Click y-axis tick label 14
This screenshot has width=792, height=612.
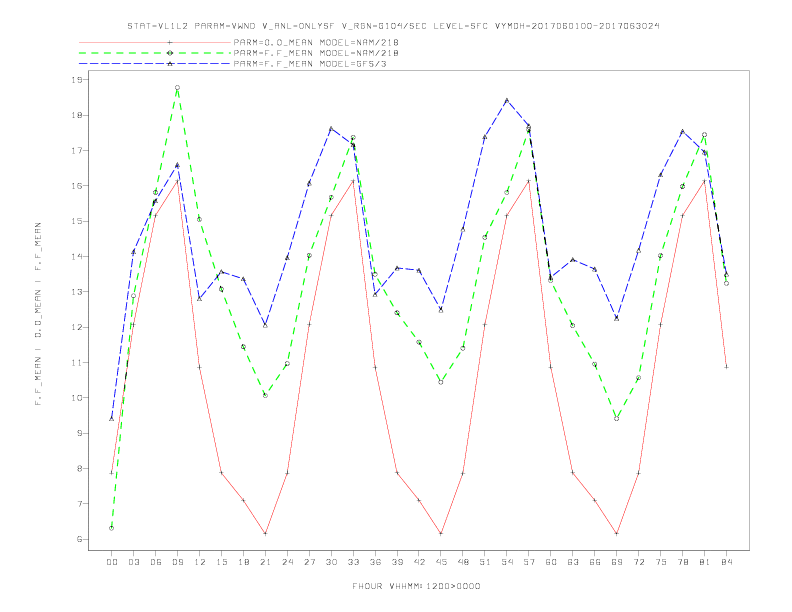coord(77,257)
